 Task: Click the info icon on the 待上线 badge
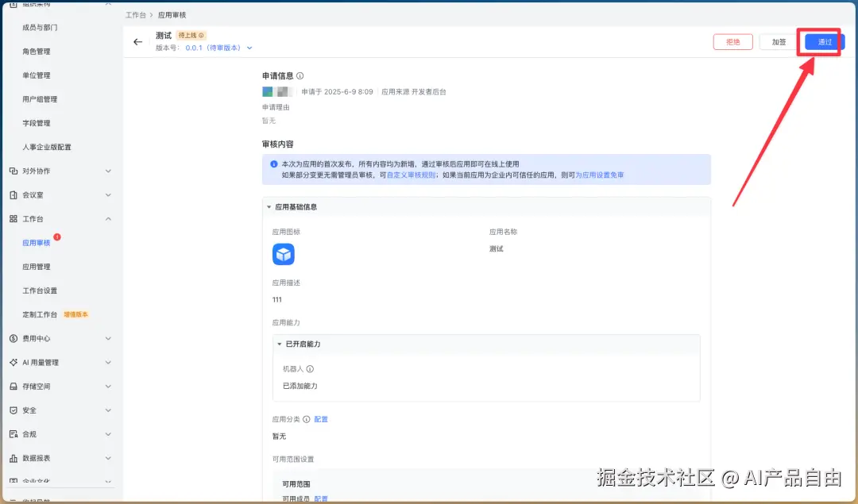click(x=201, y=35)
